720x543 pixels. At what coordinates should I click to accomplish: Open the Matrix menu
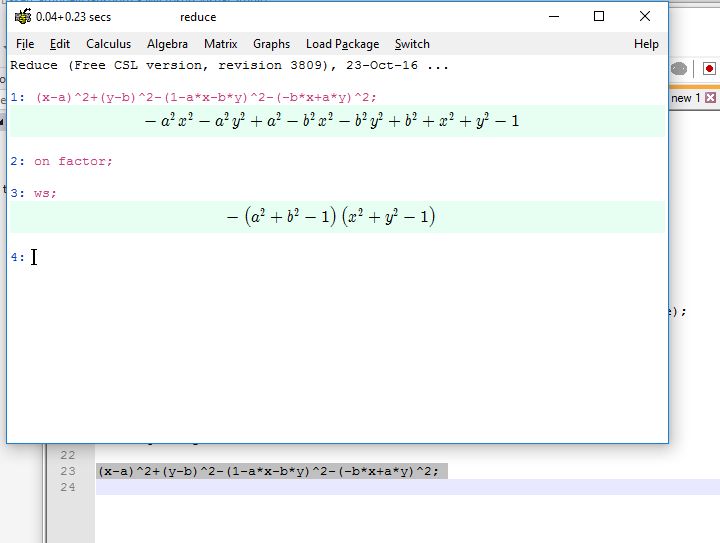click(220, 44)
